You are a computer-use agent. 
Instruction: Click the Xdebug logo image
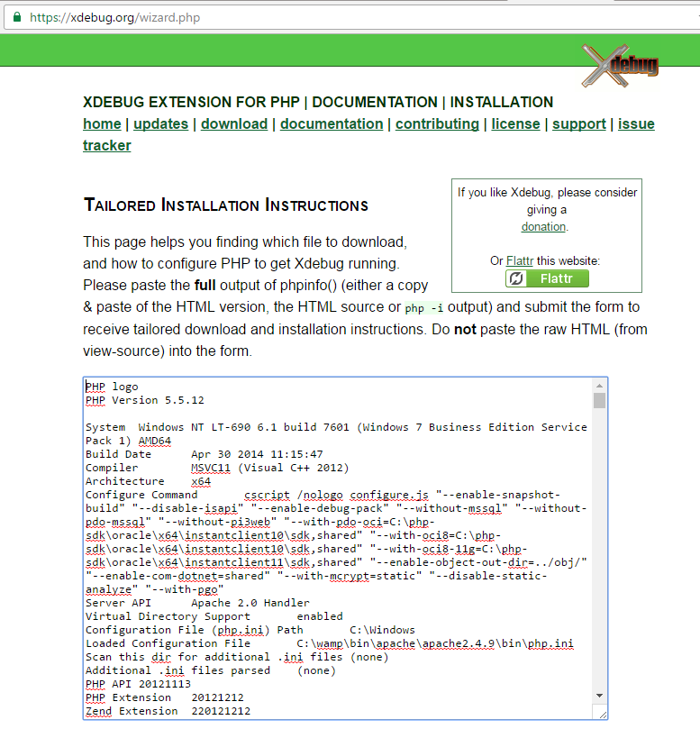[x=620, y=66]
